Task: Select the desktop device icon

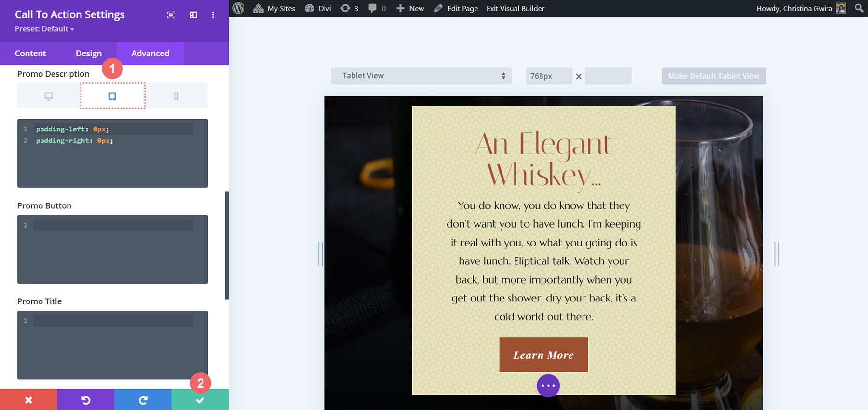Action: (49, 96)
